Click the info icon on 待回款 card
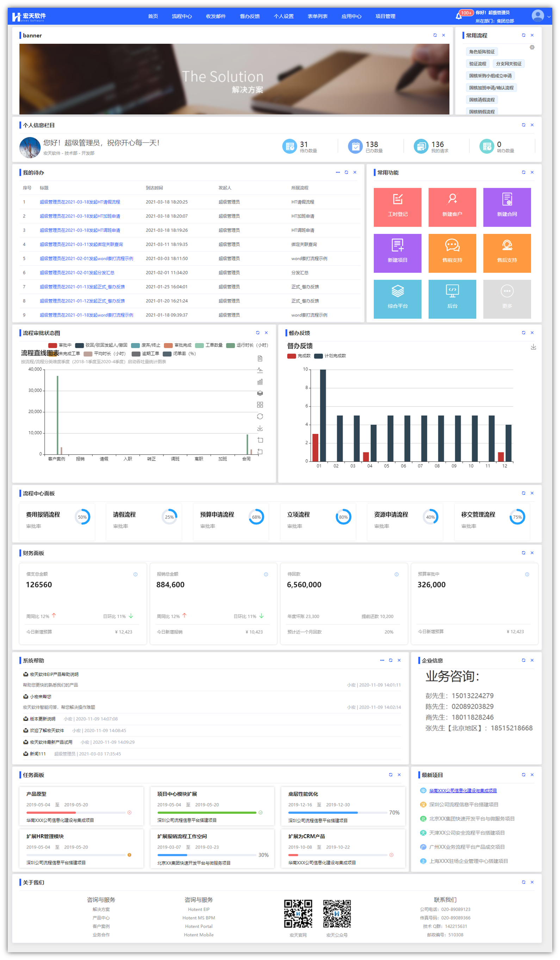Viewport: 560px width, 960px height. coord(397,574)
